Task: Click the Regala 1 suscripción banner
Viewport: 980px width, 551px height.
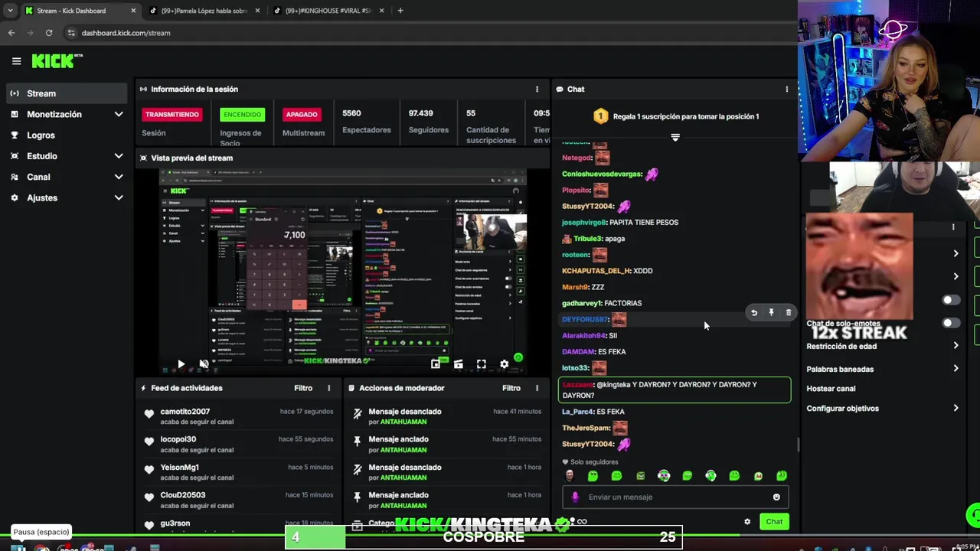Action: pyautogui.click(x=675, y=116)
